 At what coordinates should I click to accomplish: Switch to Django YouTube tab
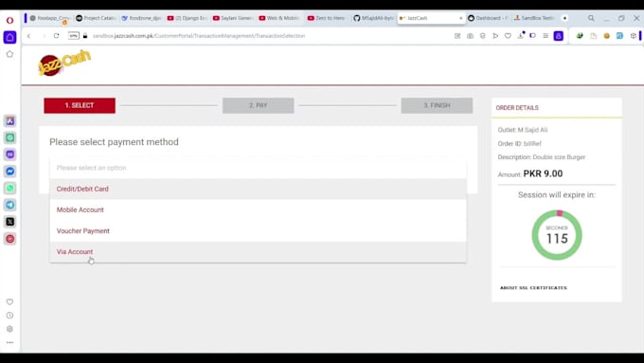click(188, 18)
